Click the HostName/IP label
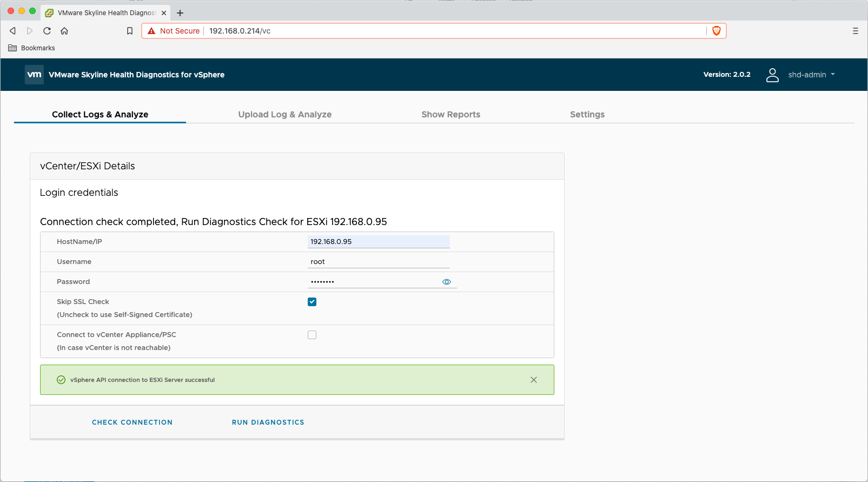This screenshot has height=482, width=868. [x=79, y=242]
